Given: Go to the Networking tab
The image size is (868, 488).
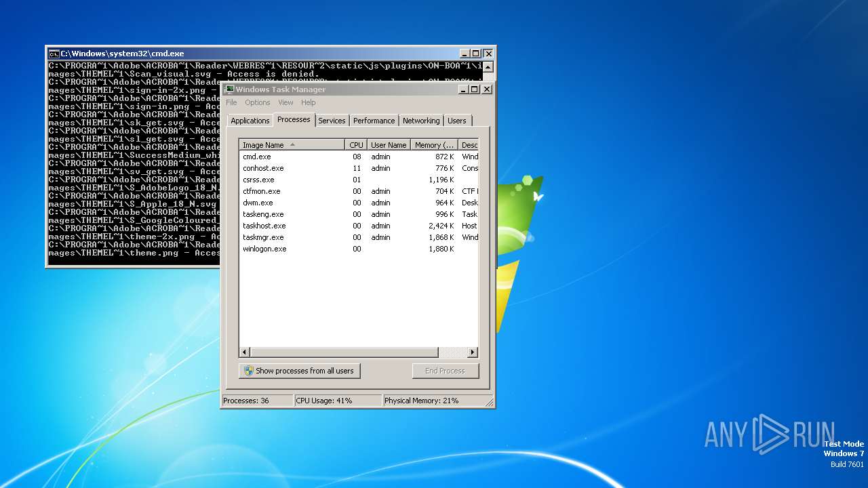Looking at the screenshot, I should [421, 121].
